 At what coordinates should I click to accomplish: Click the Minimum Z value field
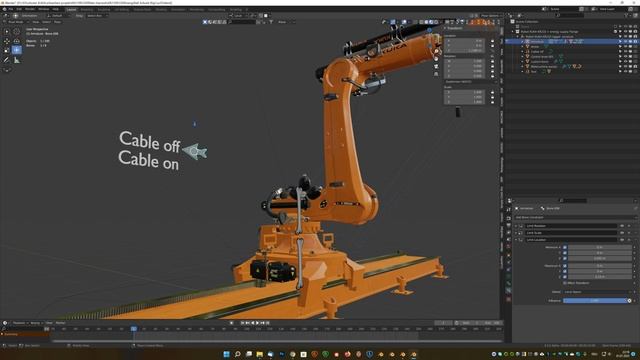click(600, 258)
